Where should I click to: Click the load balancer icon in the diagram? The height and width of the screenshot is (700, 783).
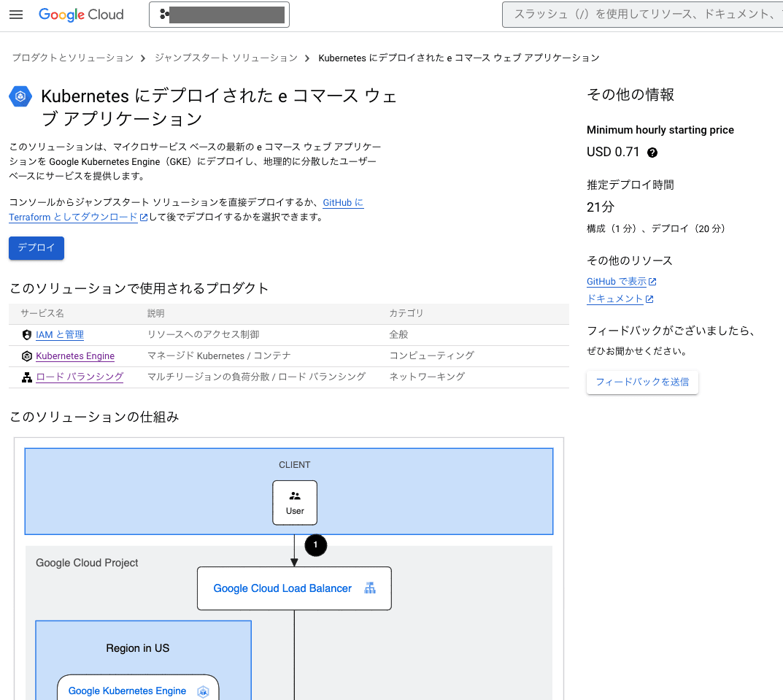pos(369,588)
